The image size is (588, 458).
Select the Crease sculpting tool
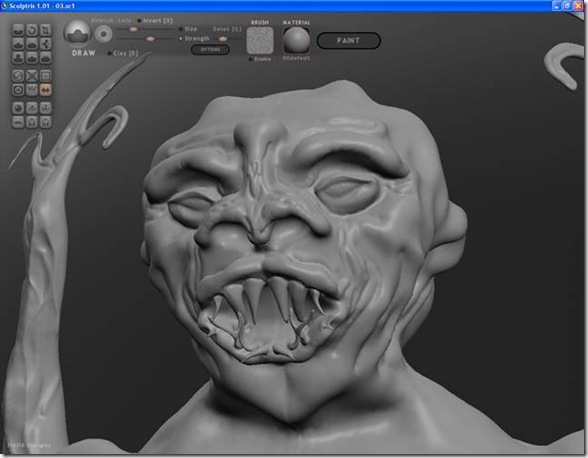(18, 30)
